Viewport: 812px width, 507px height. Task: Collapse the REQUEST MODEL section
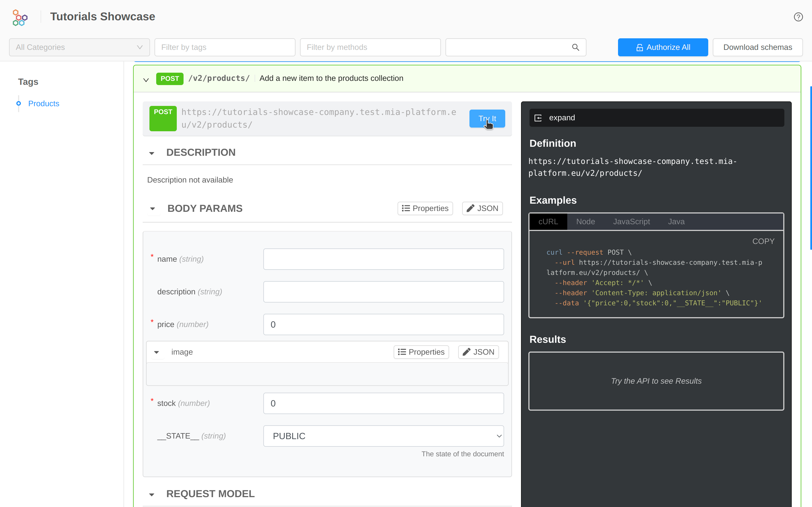coord(152,495)
